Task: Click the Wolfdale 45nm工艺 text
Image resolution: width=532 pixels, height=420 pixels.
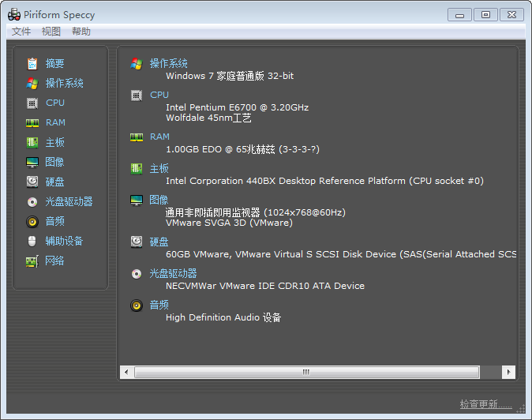Action: tap(208, 118)
